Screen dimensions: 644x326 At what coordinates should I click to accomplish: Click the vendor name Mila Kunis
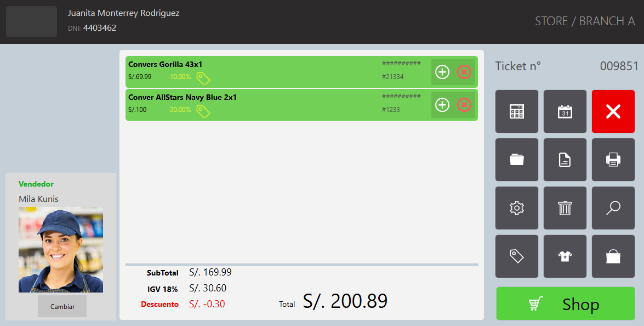(38, 199)
